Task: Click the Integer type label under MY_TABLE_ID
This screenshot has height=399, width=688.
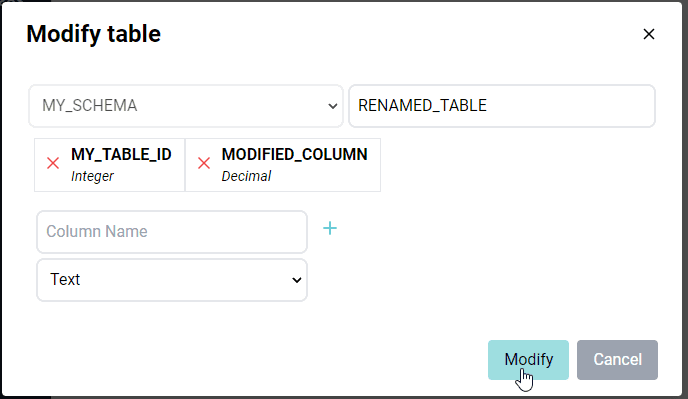Action: 92,176
